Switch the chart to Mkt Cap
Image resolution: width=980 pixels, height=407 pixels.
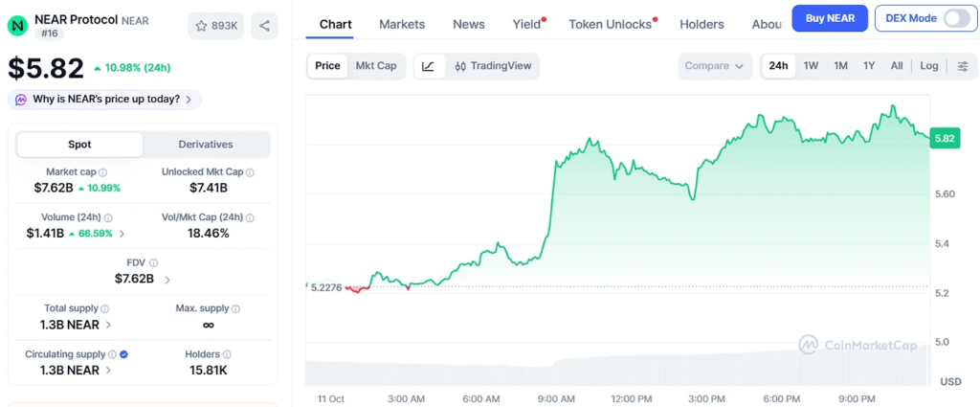click(x=375, y=66)
